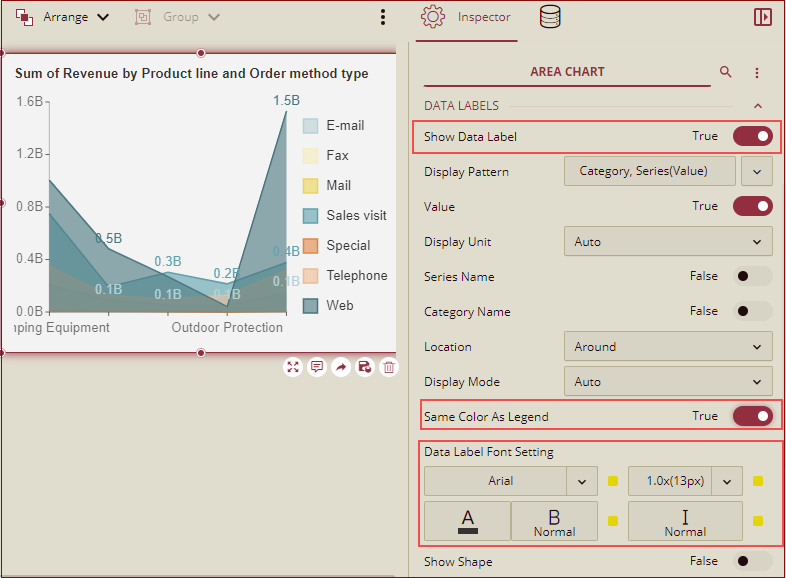Click the Italic Normal font style button
Screen dimensions: 786x578
(685, 521)
